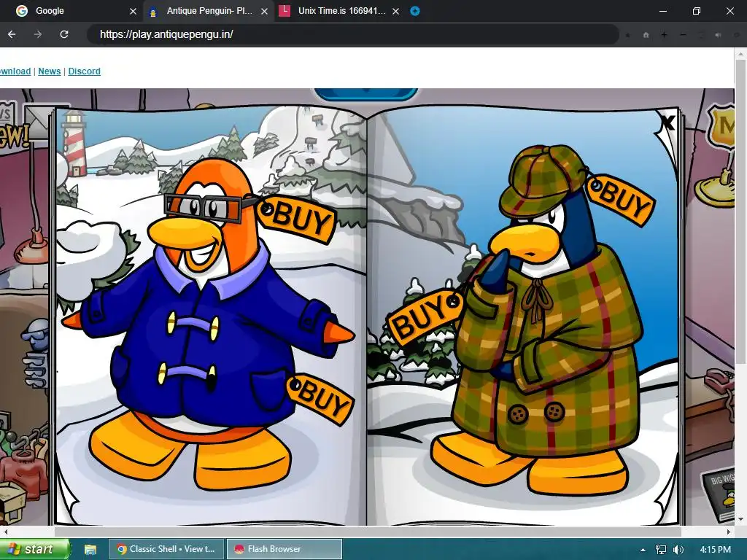Close the Antique Penguin tab
747x560 pixels.
click(x=264, y=12)
